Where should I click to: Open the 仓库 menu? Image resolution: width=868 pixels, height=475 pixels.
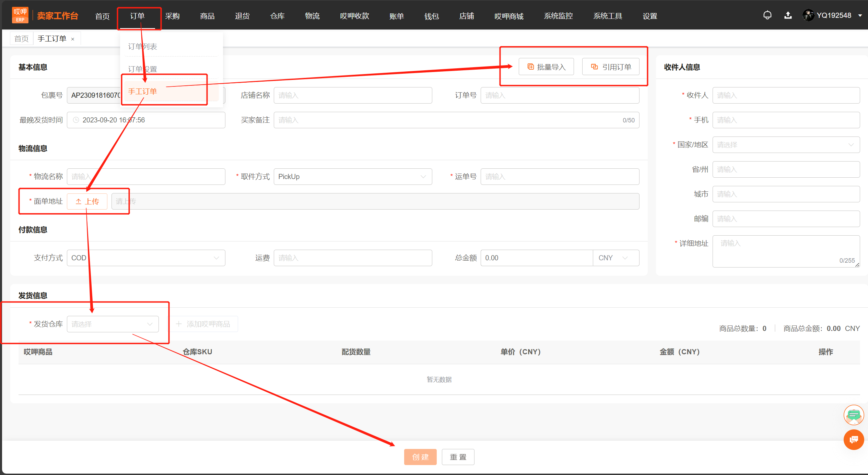pos(277,16)
